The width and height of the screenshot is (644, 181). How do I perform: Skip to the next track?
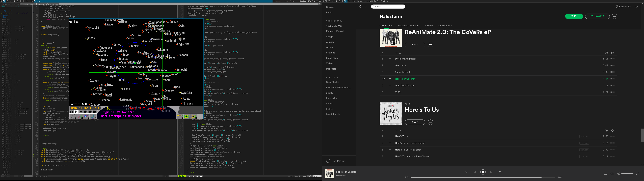click(x=491, y=172)
